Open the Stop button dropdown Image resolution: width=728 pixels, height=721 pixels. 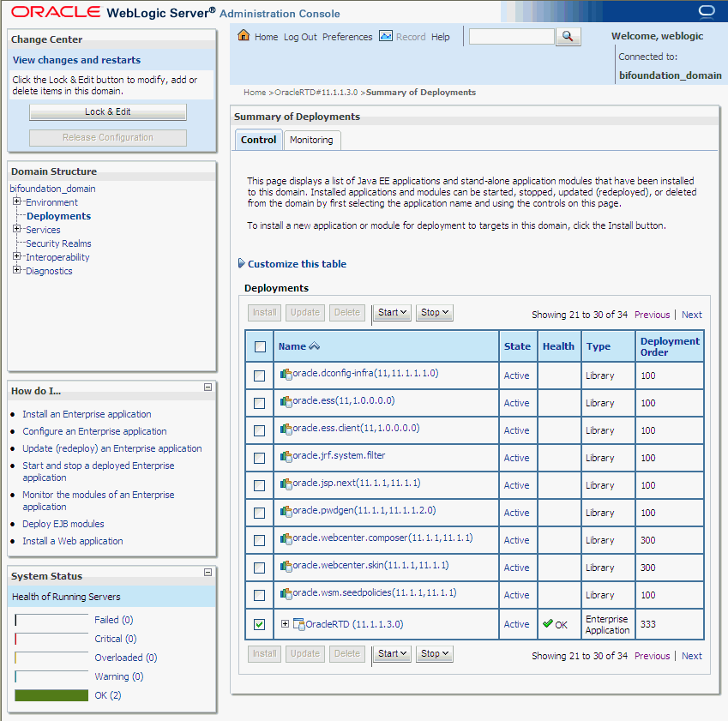(445, 312)
